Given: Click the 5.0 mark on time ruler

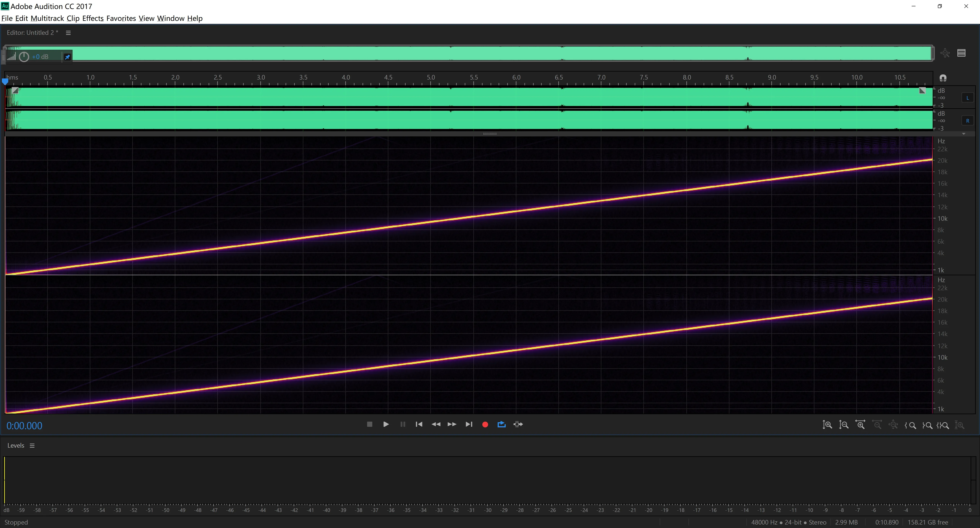Looking at the screenshot, I should pos(431,77).
